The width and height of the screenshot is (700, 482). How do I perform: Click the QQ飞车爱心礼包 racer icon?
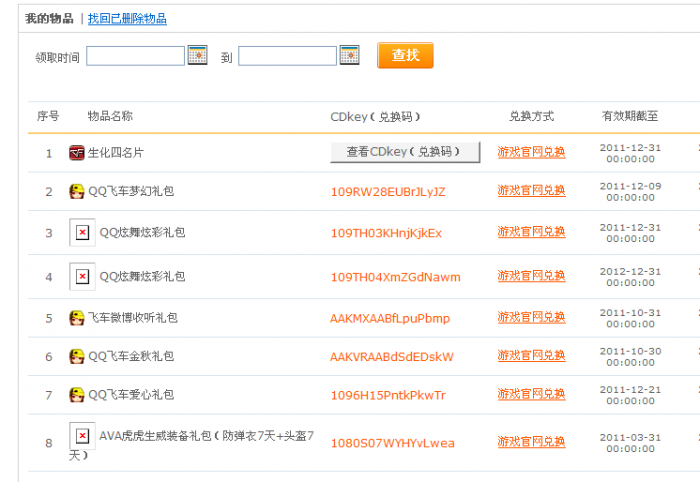click(x=77, y=395)
